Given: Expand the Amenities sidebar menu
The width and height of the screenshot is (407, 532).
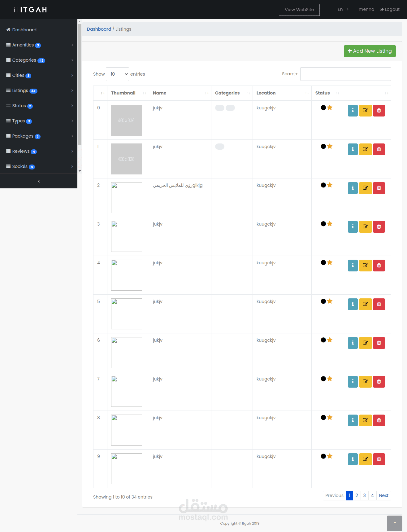Looking at the screenshot, I should (x=39, y=45).
